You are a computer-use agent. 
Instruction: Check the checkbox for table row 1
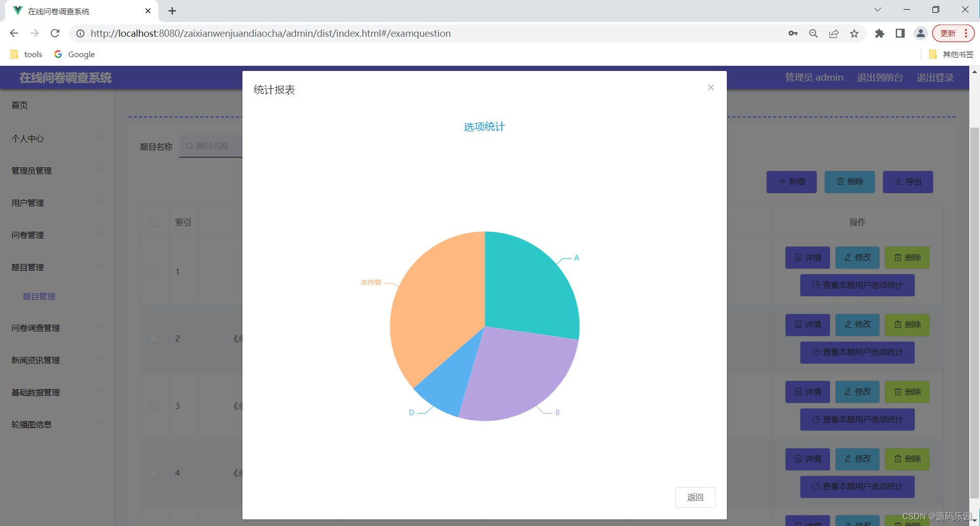click(154, 272)
